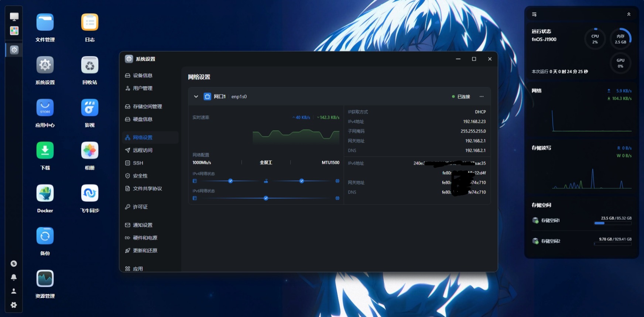The width and height of the screenshot is (644, 317).
Task: Open 硬盘信息 settings page
Action: pos(150,119)
